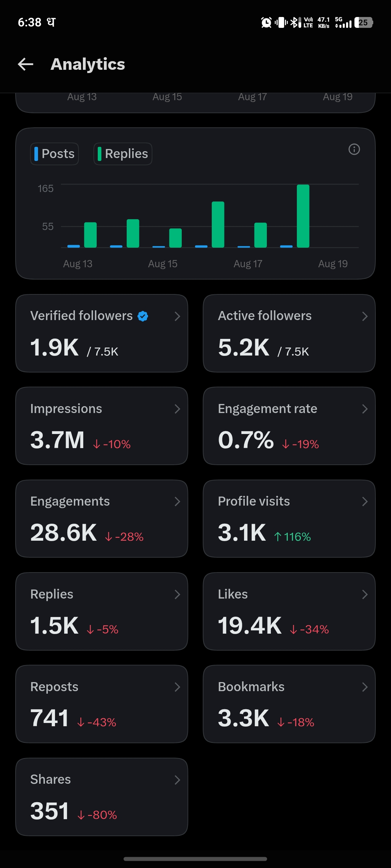Open Impressions details via its chevron
Screen dimensions: 391x868
coord(177,409)
